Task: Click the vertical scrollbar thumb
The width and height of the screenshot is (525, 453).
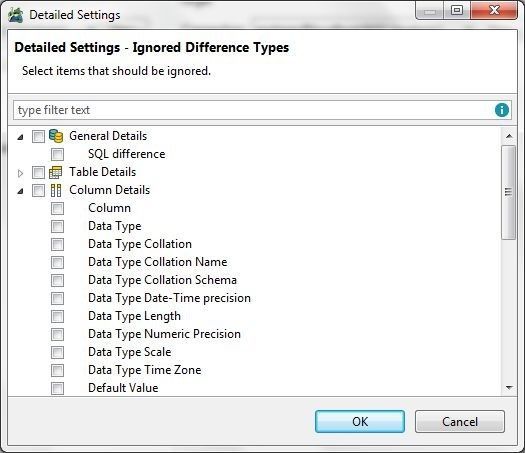Action: 509,192
